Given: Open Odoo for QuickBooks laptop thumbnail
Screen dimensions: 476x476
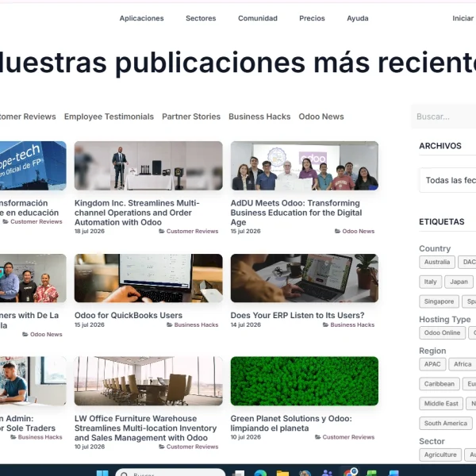Looking at the screenshot, I should coord(148,278).
